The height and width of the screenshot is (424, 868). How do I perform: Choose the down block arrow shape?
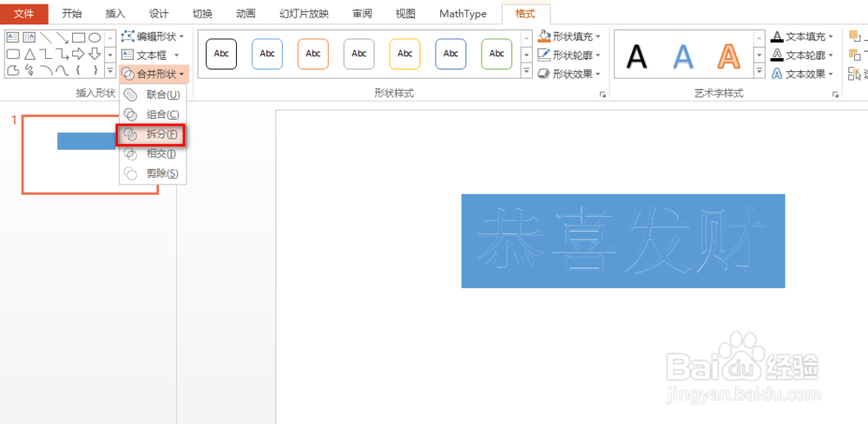(95, 54)
